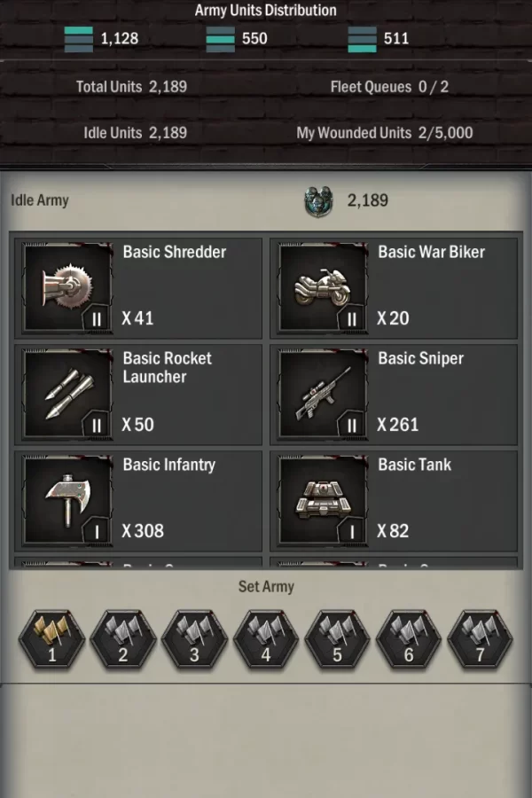Tap the 550 distribution bar indicator
Viewport: 532px width, 798px height.
[221, 39]
